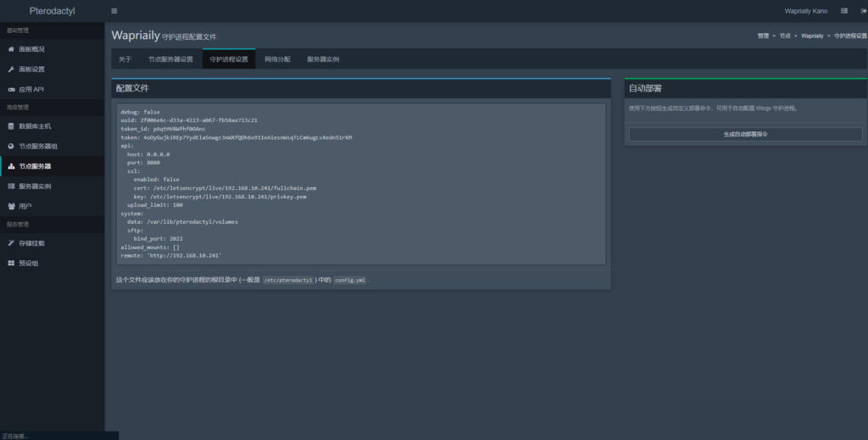
Task: Open the 节点服务器组 sidebar item
Action: point(52,146)
